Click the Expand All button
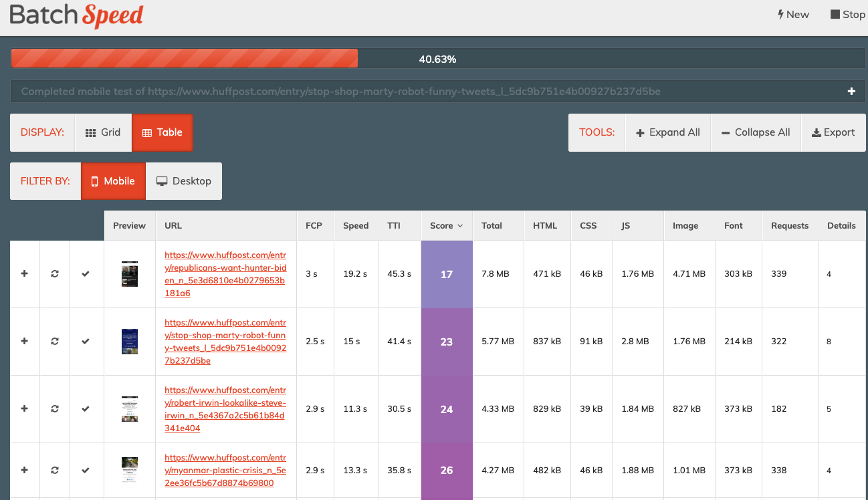This screenshot has height=500, width=868. click(x=667, y=132)
